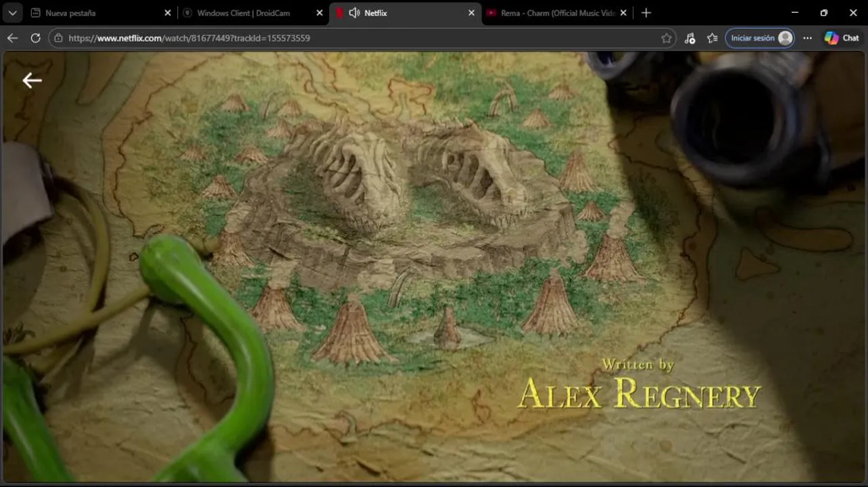
Task: Open a new browser tab
Action: click(646, 13)
